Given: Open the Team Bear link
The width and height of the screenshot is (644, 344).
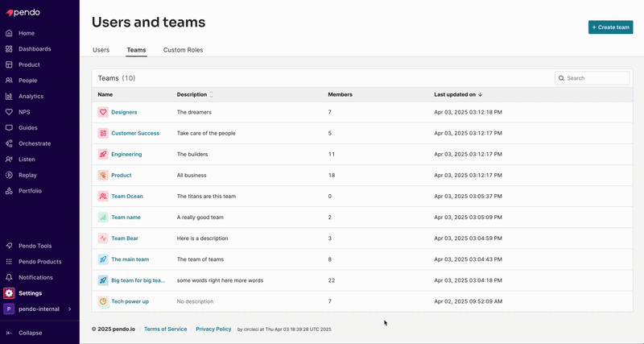Looking at the screenshot, I should 125,238.
